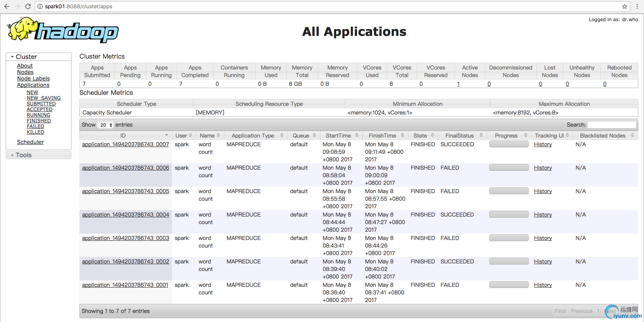This screenshot has height=322, width=644.
Task: Expand the Tools sidebar section
Action: [x=12, y=155]
